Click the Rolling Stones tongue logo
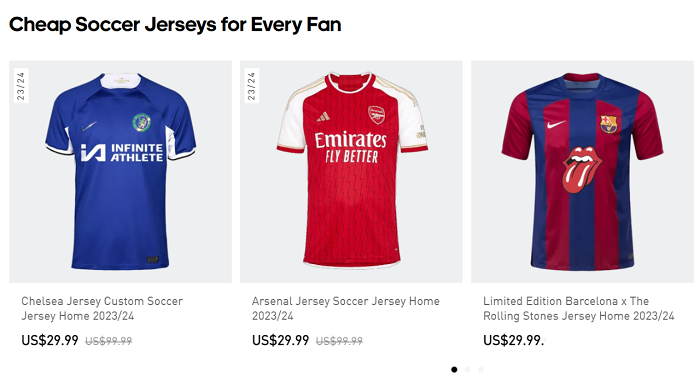700x381 pixels. pos(582,169)
